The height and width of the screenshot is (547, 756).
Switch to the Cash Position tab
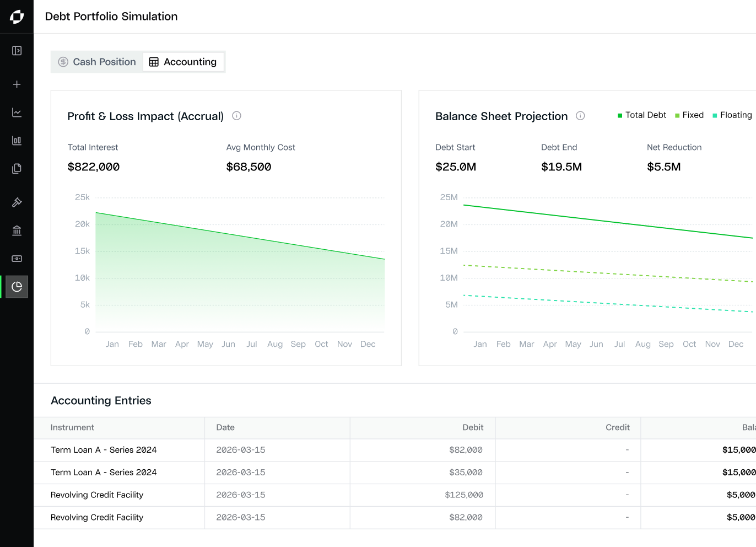[97, 62]
